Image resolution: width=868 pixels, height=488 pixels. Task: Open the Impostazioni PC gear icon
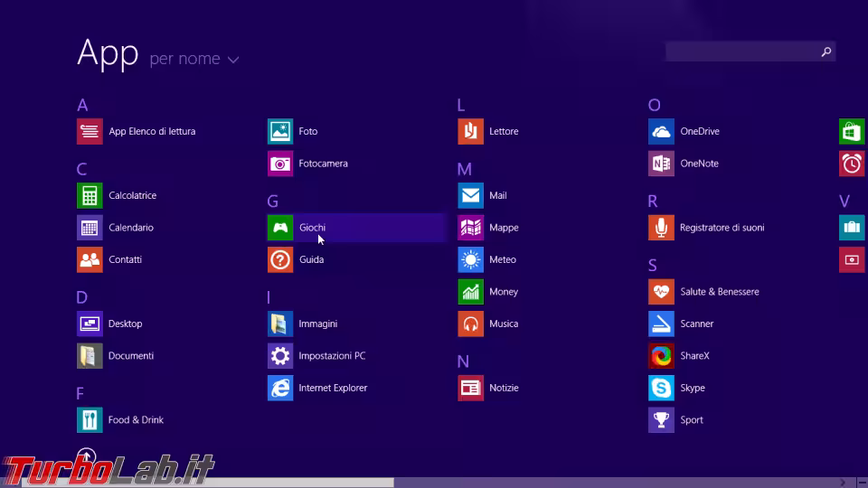pos(280,356)
